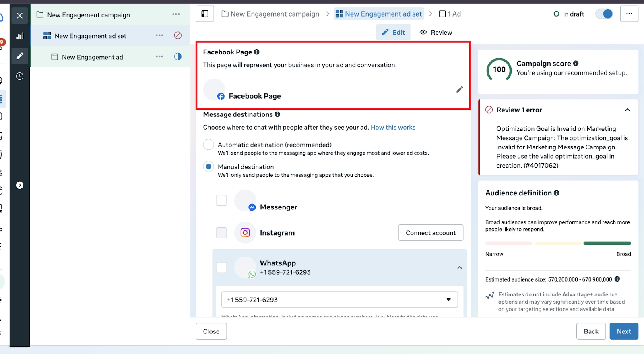Click the Connect account button for Instagram
Viewport: 644px width, 354px height.
[431, 233]
